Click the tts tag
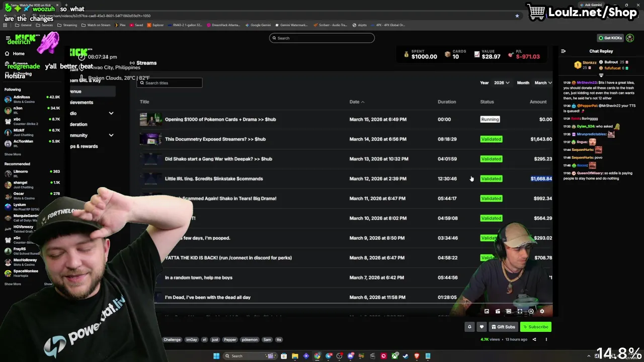 (279, 340)
